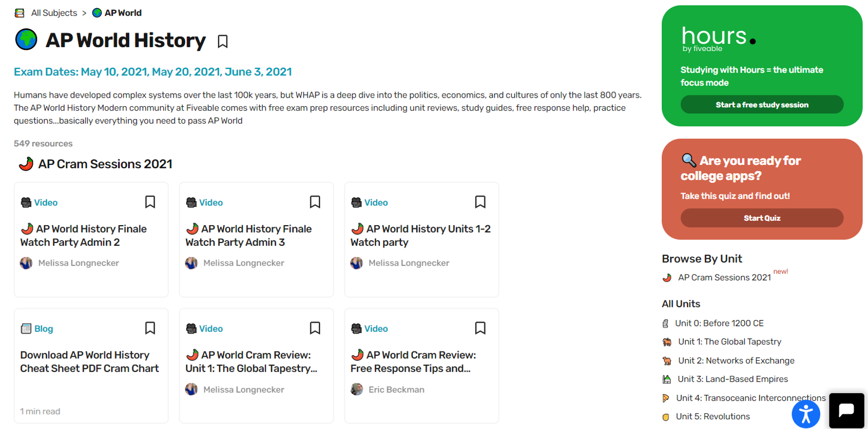Open AP World Cram Review Free Response Tips
Image resolution: width=868 pixels, height=429 pixels.
[413, 362]
